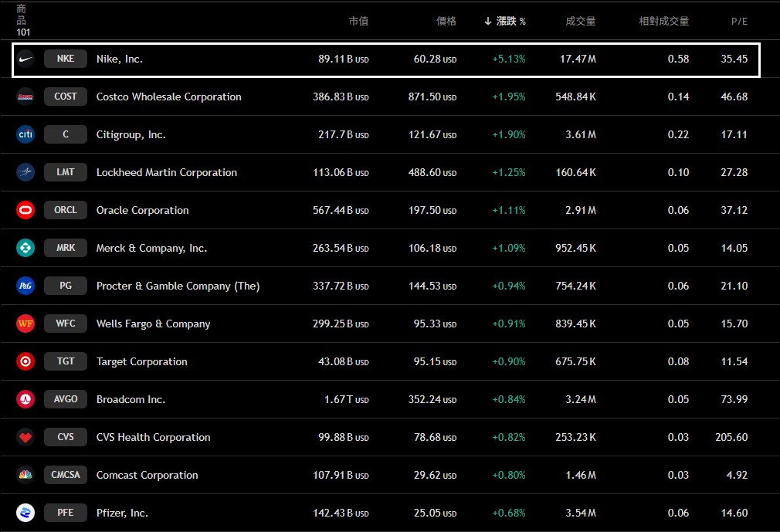Click the Merck teal logo icon

pyautogui.click(x=25, y=248)
